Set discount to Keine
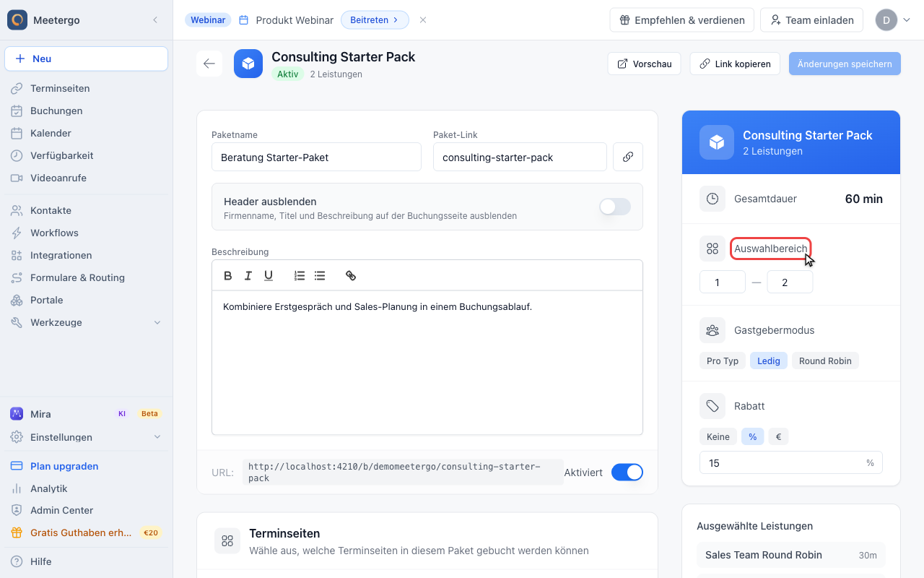The width and height of the screenshot is (924, 578). click(x=718, y=436)
